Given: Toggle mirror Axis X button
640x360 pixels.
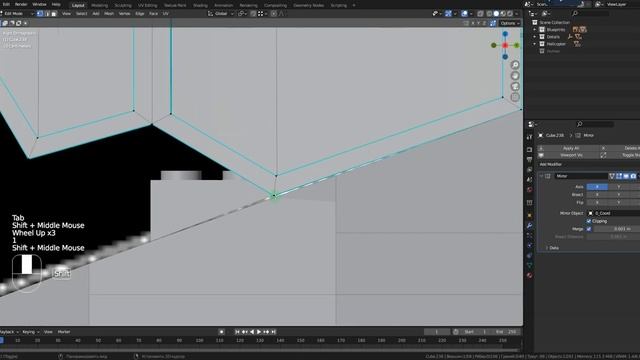Looking at the screenshot, I should point(597,187).
